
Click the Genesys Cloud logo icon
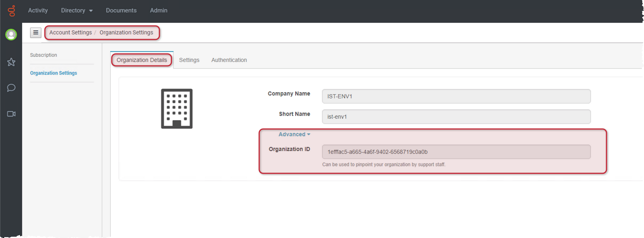(11, 11)
